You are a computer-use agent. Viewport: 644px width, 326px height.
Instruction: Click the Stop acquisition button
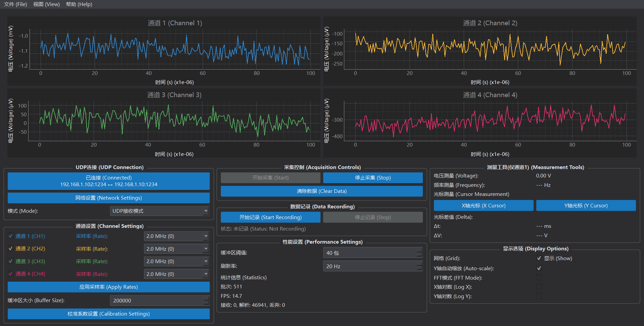[x=373, y=178]
